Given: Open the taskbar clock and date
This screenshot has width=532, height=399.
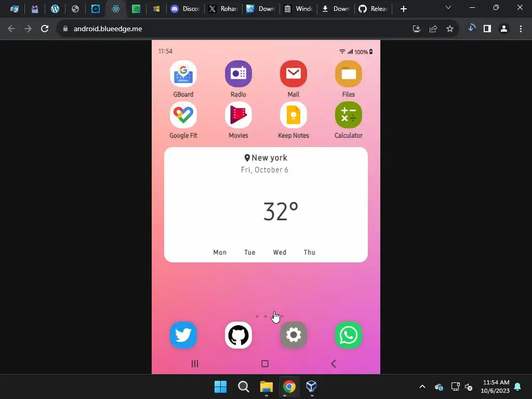Looking at the screenshot, I should 495,387.
